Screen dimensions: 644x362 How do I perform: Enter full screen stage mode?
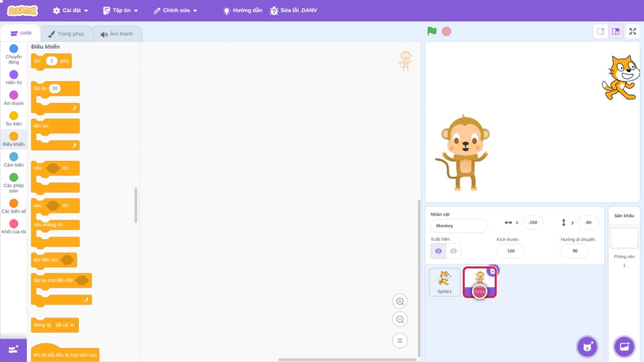click(632, 31)
